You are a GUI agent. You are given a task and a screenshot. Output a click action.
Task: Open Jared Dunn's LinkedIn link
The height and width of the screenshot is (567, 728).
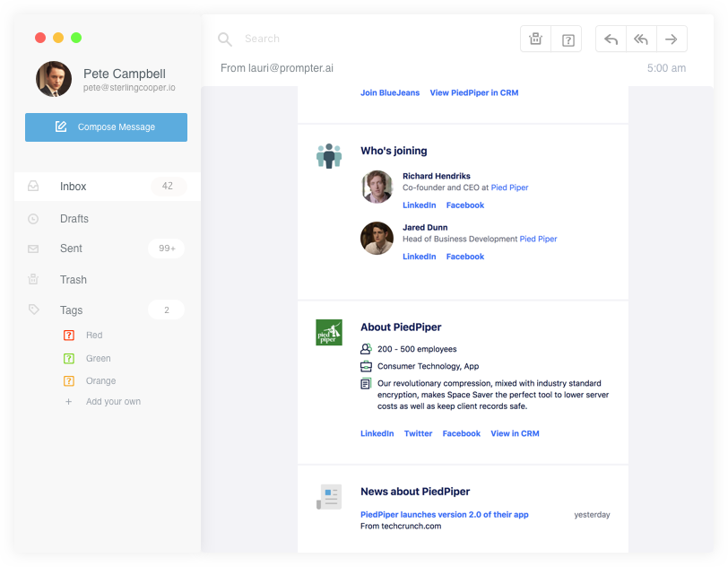coord(420,257)
